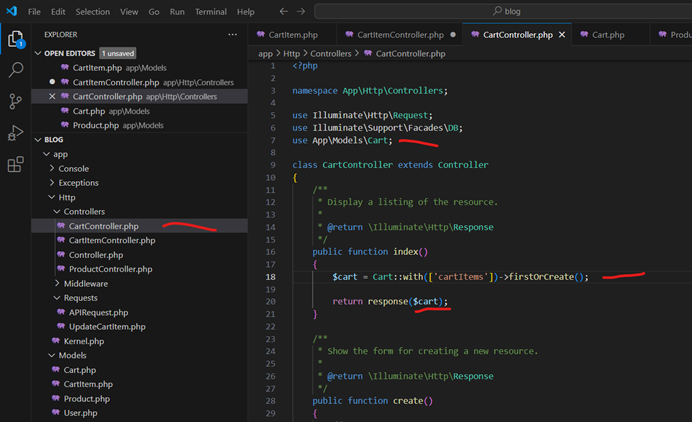Close CartController.php in Open Editors list
The height and width of the screenshot is (422, 692).
52,97
